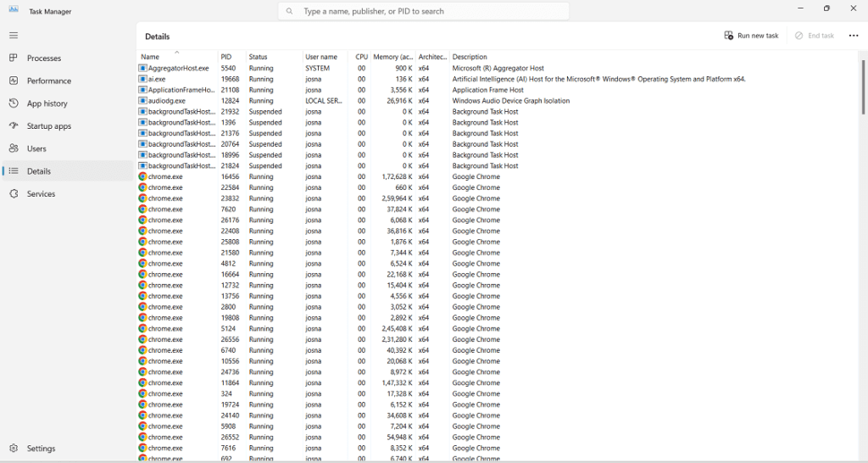Click the End task button
Viewport: 868px width, 463px height.
814,36
